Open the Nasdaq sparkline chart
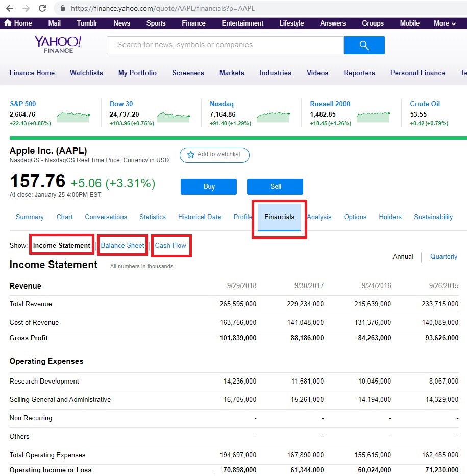The height and width of the screenshot is (476, 467). [274, 117]
